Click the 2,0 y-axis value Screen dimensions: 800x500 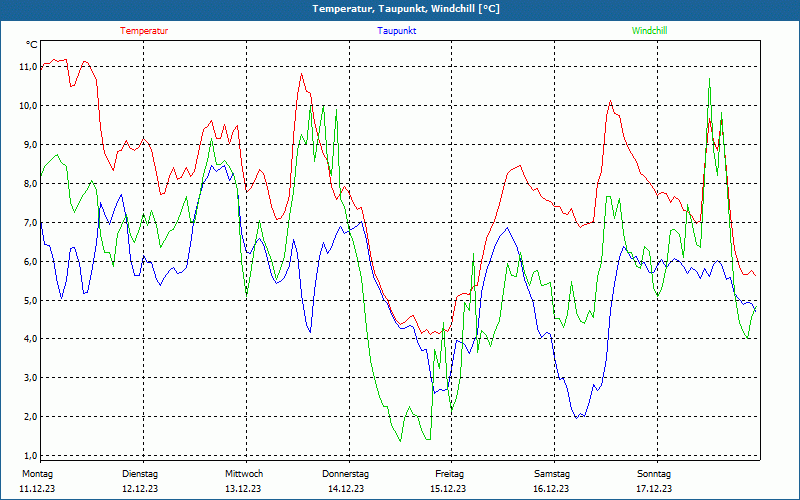point(30,416)
